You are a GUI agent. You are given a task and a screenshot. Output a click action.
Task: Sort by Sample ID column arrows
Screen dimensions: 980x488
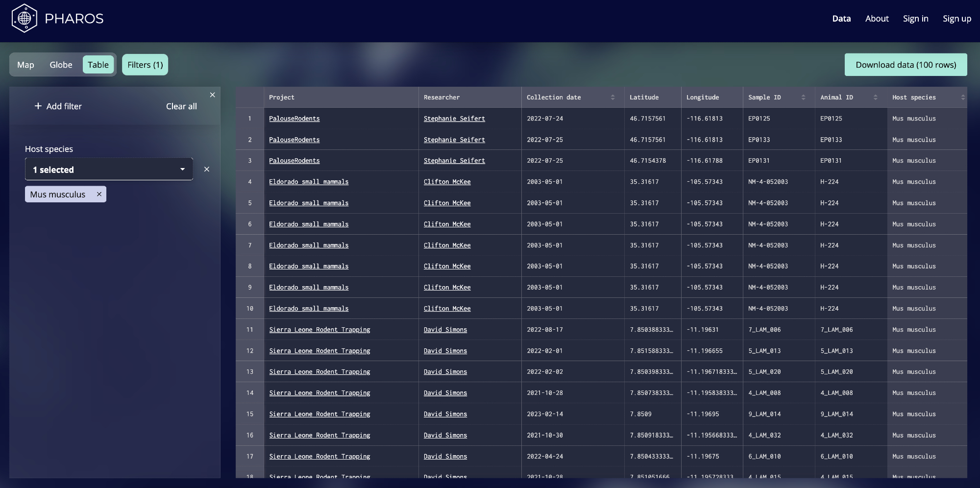pos(803,98)
